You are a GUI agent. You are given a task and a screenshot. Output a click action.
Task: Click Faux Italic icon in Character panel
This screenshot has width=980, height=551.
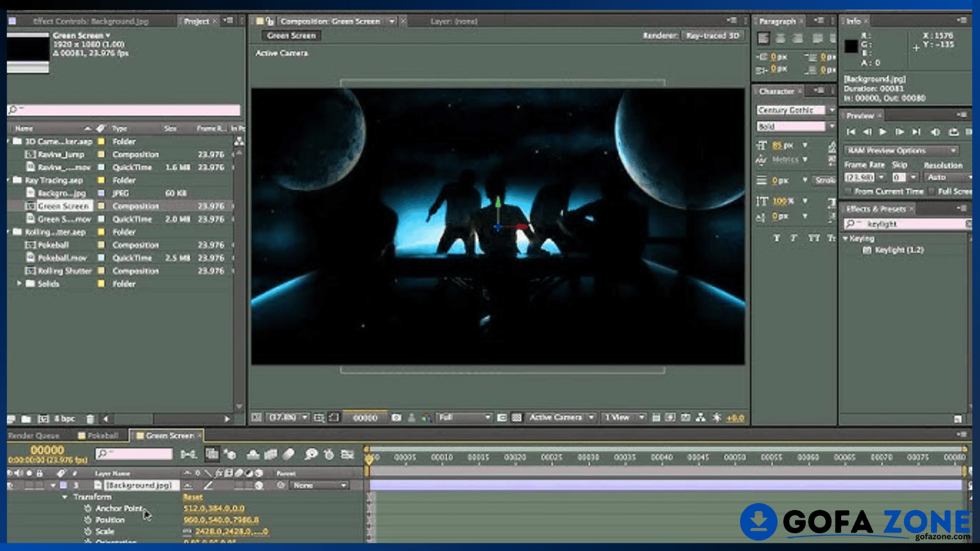[794, 238]
